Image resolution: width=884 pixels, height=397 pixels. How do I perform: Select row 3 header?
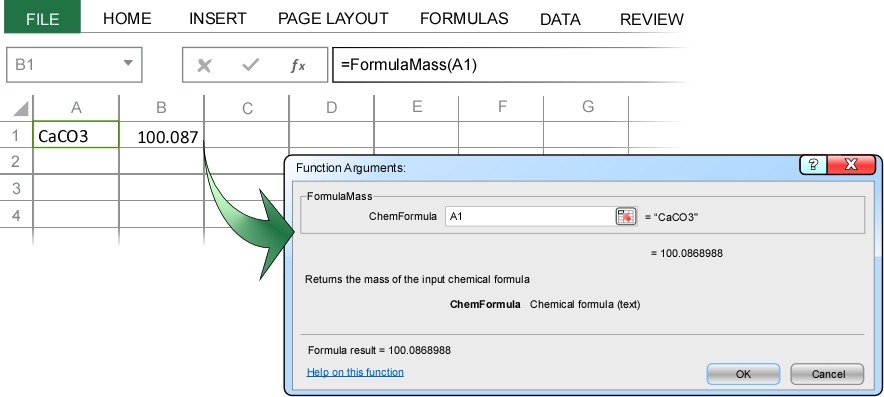[16, 188]
